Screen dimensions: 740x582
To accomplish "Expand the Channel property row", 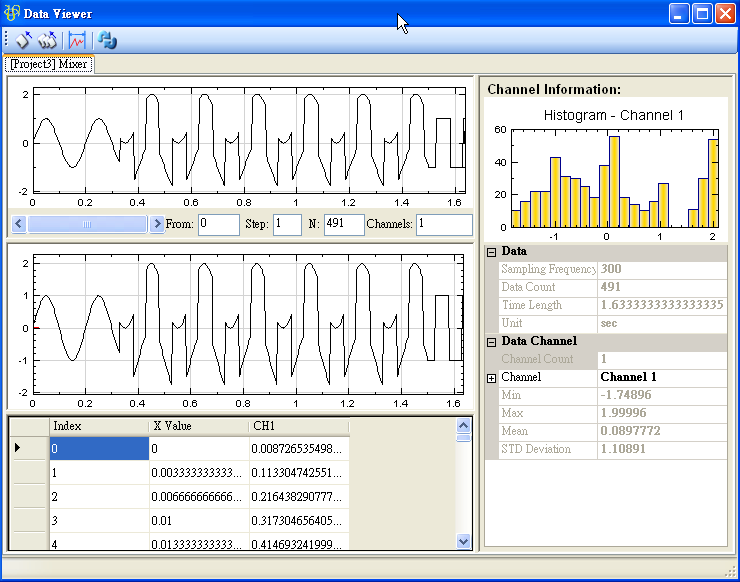I will pyautogui.click(x=491, y=378).
